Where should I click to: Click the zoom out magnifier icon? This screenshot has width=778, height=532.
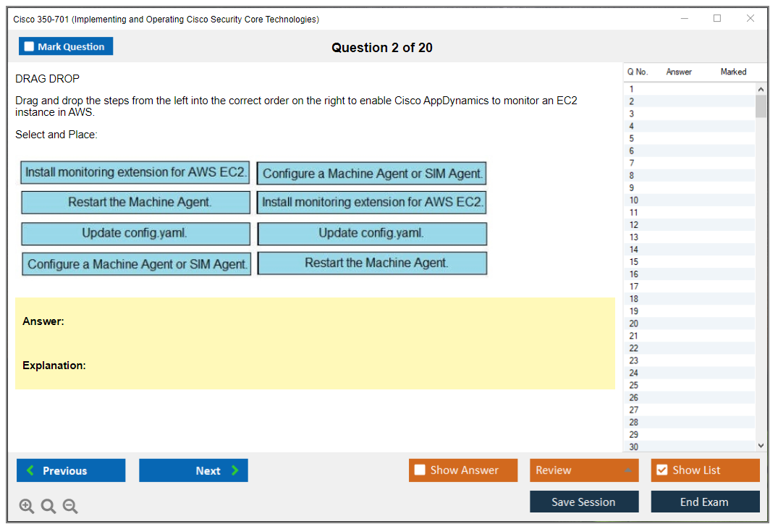(70, 507)
